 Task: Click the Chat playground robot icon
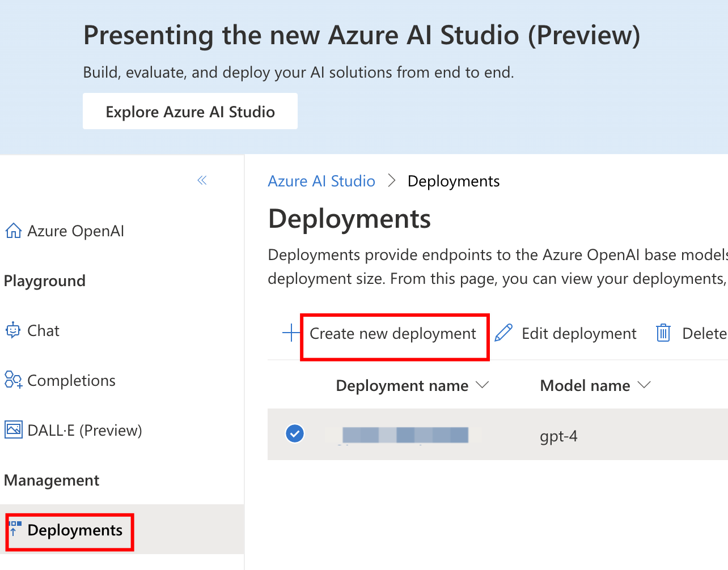(x=12, y=330)
